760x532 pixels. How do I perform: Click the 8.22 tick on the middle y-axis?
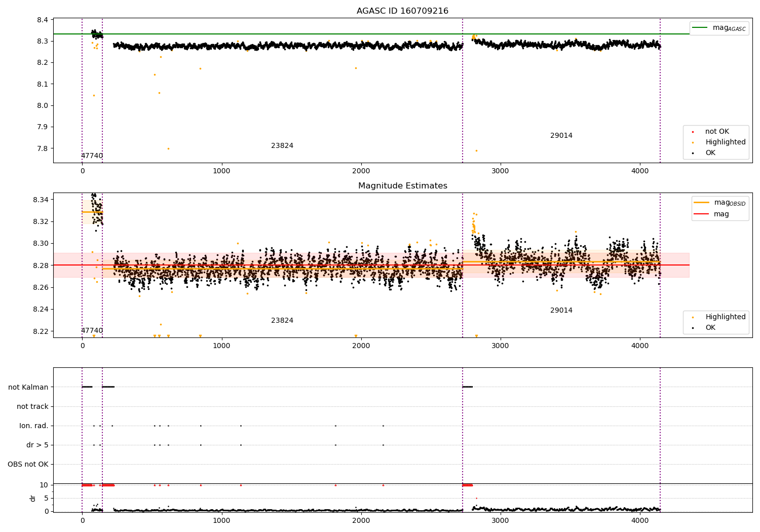pos(41,331)
